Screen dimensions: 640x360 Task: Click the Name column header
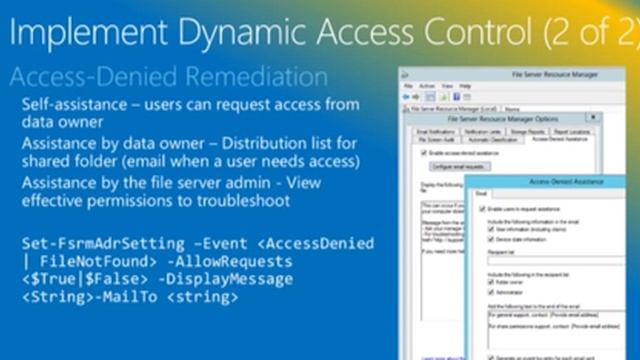click(512, 109)
